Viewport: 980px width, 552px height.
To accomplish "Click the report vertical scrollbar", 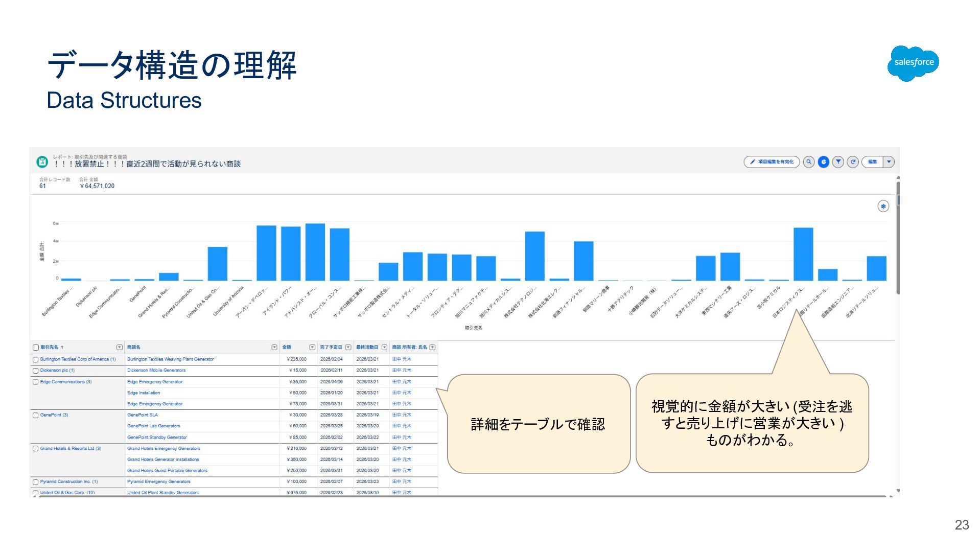I will click(898, 238).
